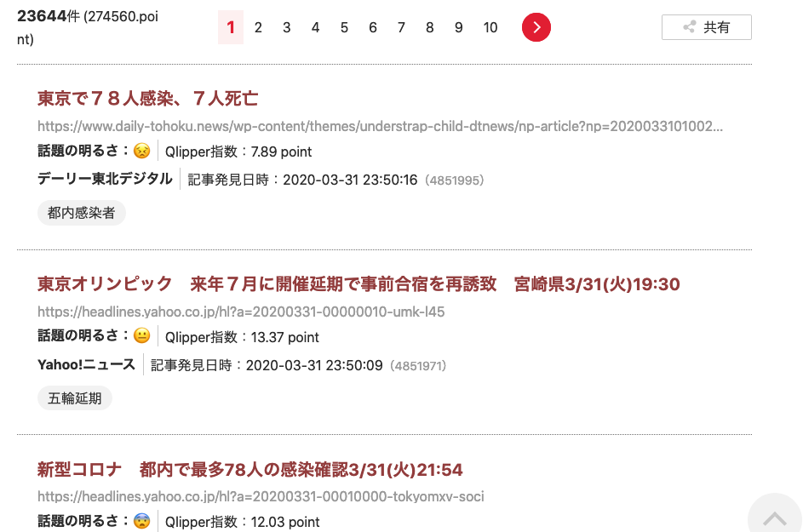
Task: Click the red next-page arrow button
Action: (x=536, y=27)
